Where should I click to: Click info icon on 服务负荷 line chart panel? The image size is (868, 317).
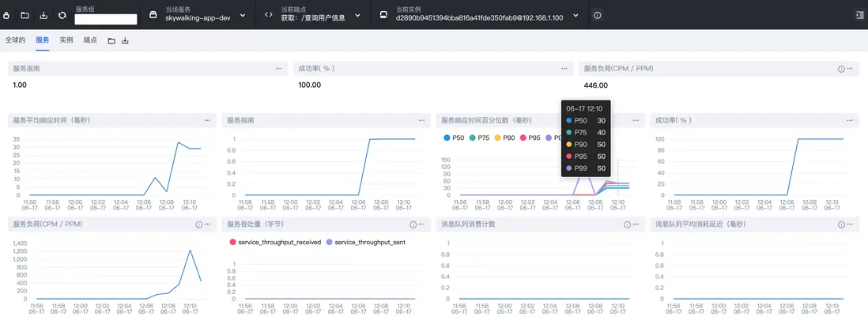tap(198, 225)
